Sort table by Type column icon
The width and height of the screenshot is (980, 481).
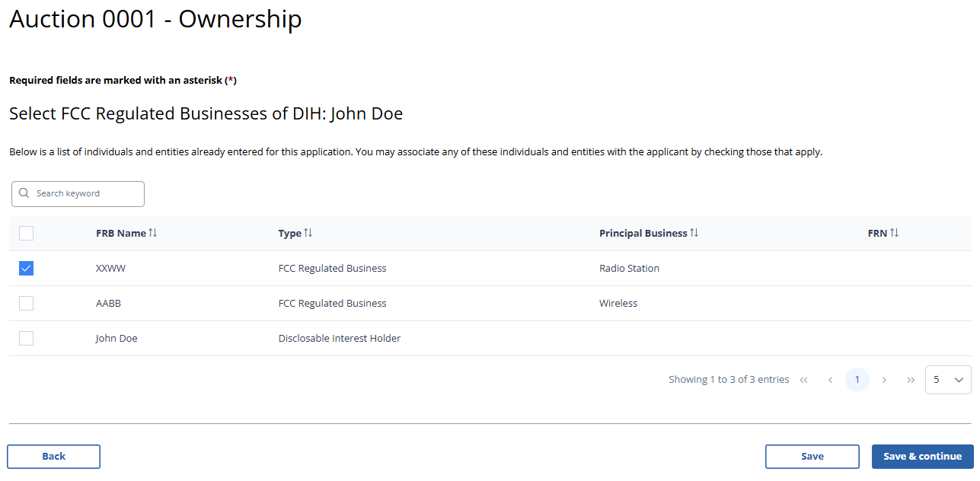[x=308, y=233]
